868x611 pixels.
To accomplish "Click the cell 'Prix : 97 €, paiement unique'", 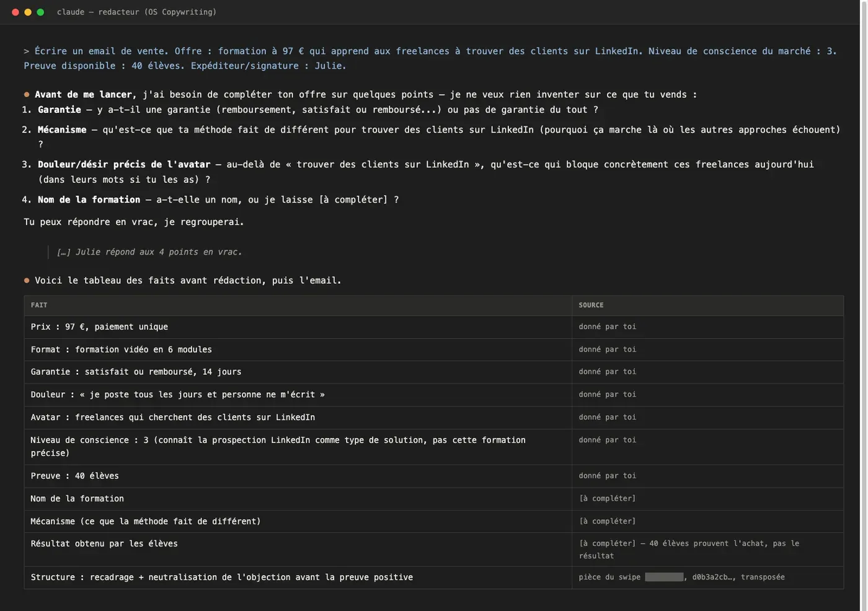I will (x=298, y=327).
